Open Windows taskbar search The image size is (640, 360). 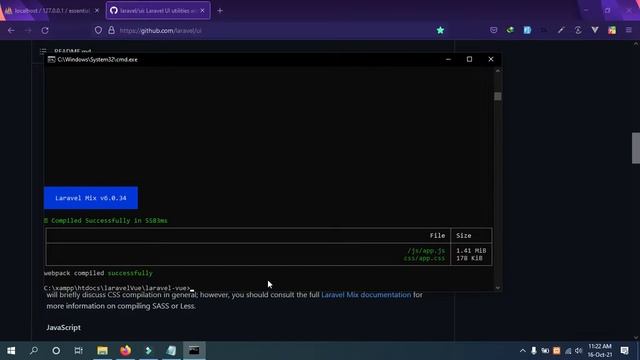(34, 350)
